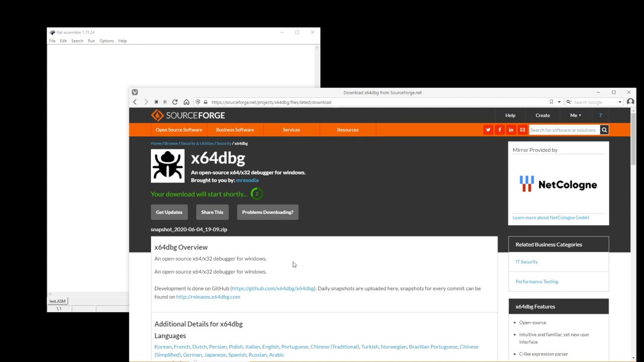Open Options menu in flat assembler

107,41
